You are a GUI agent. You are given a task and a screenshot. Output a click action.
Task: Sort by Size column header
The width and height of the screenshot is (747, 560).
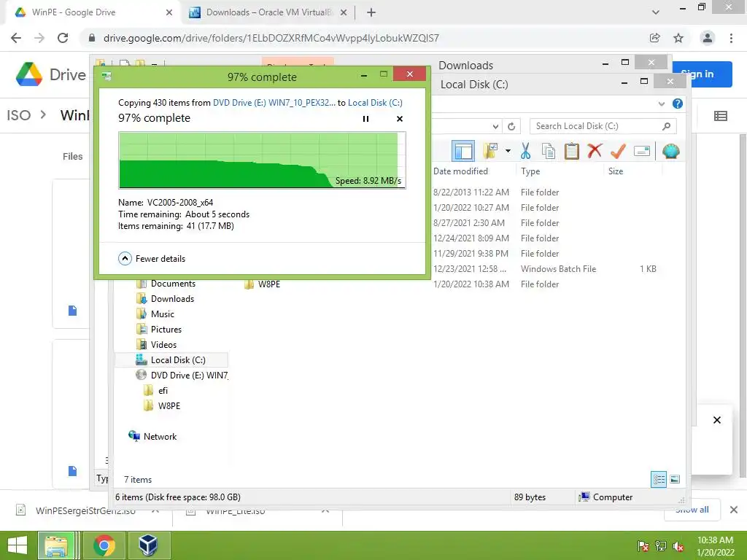(616, 171)
